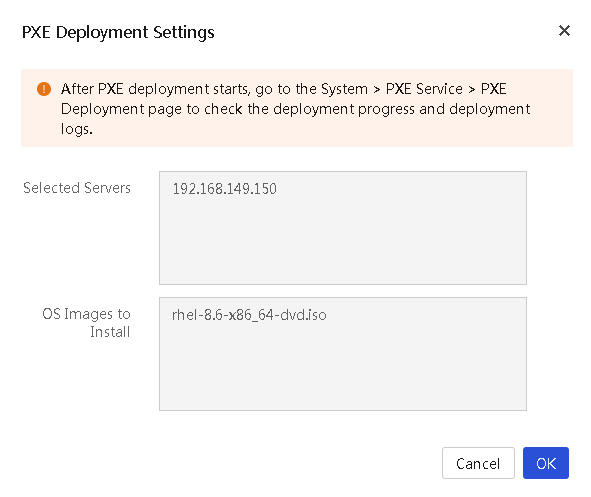Click PXE Service text in the notice
The height and width of the screenshot is (497, 591).
[x=424, y=89]
